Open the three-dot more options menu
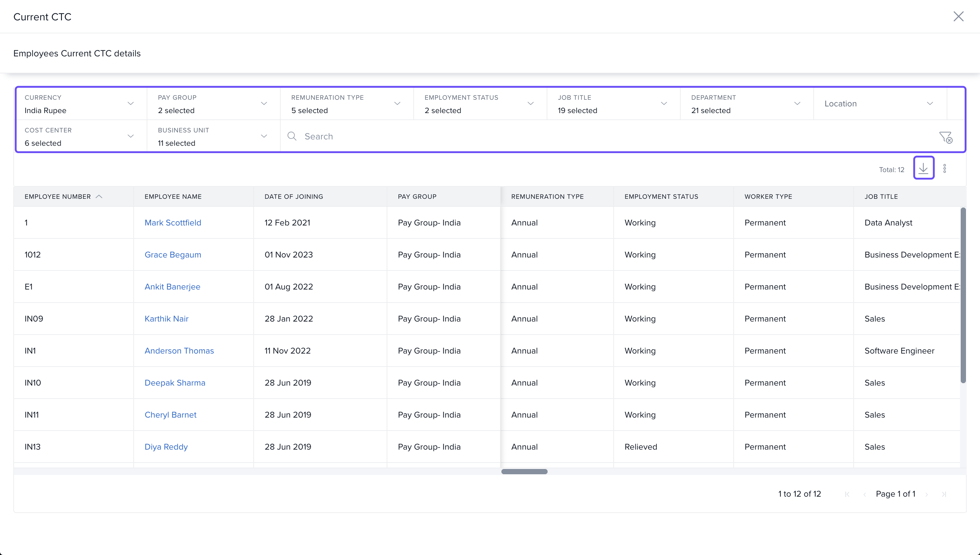This screenshot has height=555, width=980. click(945, 169)
